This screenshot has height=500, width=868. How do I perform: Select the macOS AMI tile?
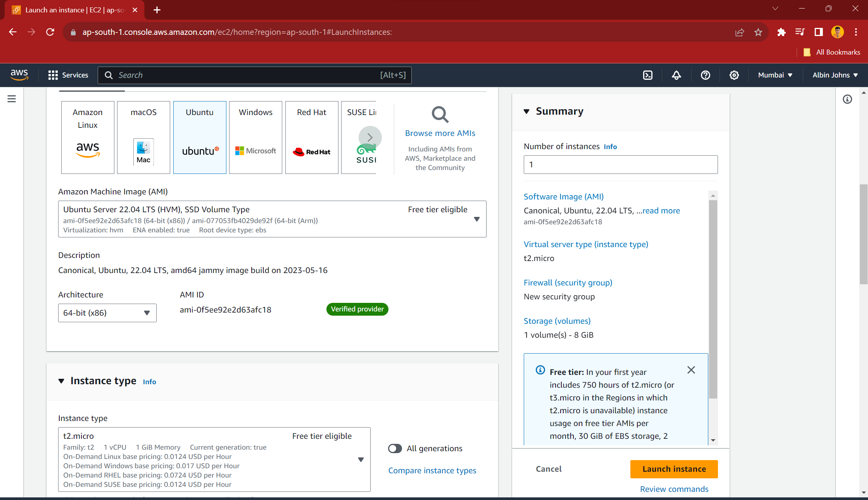pos(143,137)
